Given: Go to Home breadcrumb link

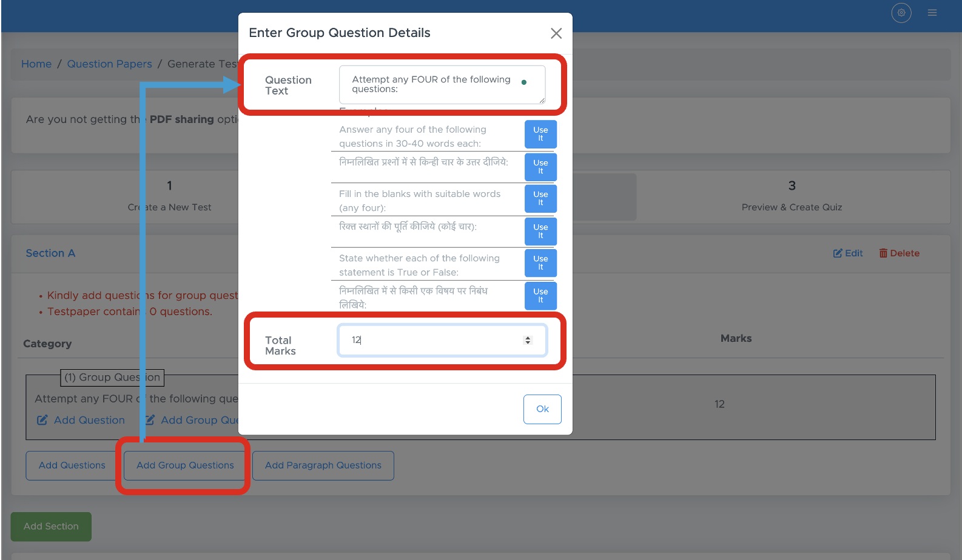Looking at the screenshot, I should click(x=36, y=64).
